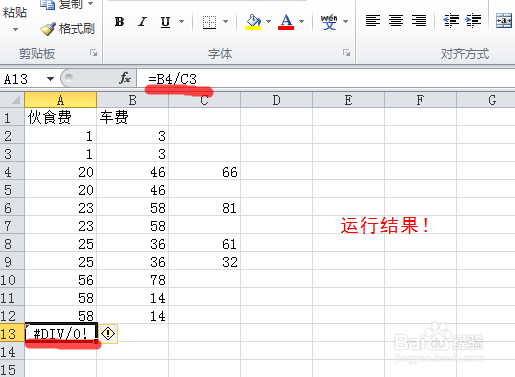Increase indent
Screen dimensions: 515x377
point(473,21)
